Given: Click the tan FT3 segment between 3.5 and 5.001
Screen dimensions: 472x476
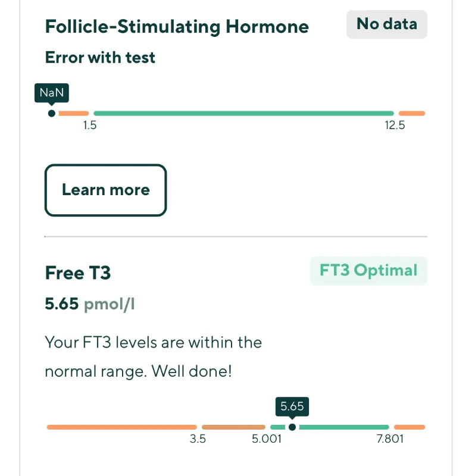Looking at the screenshot, I should point(233,427).
